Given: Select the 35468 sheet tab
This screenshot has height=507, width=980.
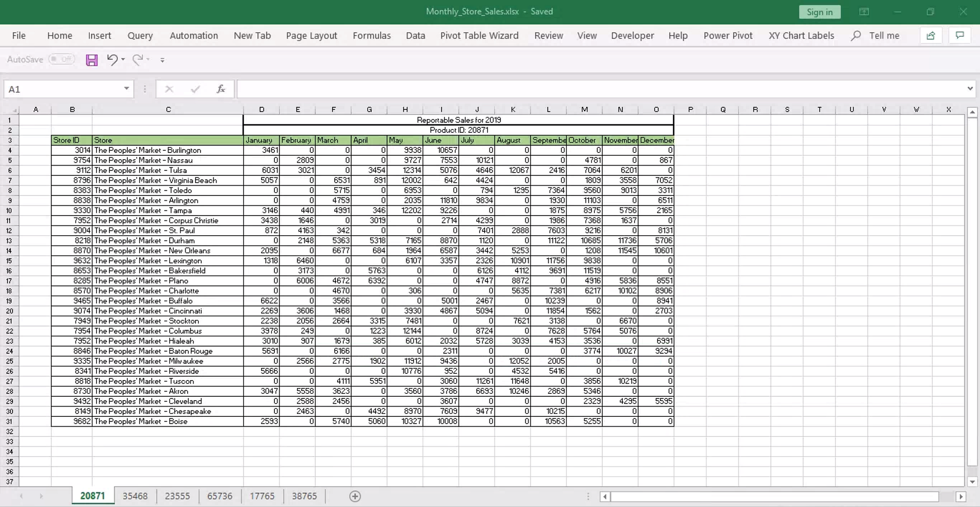Looking at the screenshot, I should point(135,496).
